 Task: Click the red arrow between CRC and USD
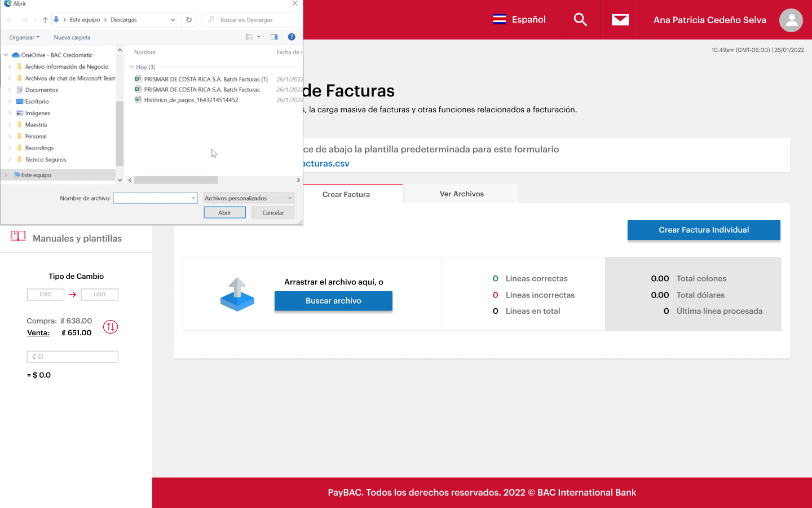pos(73,294)
